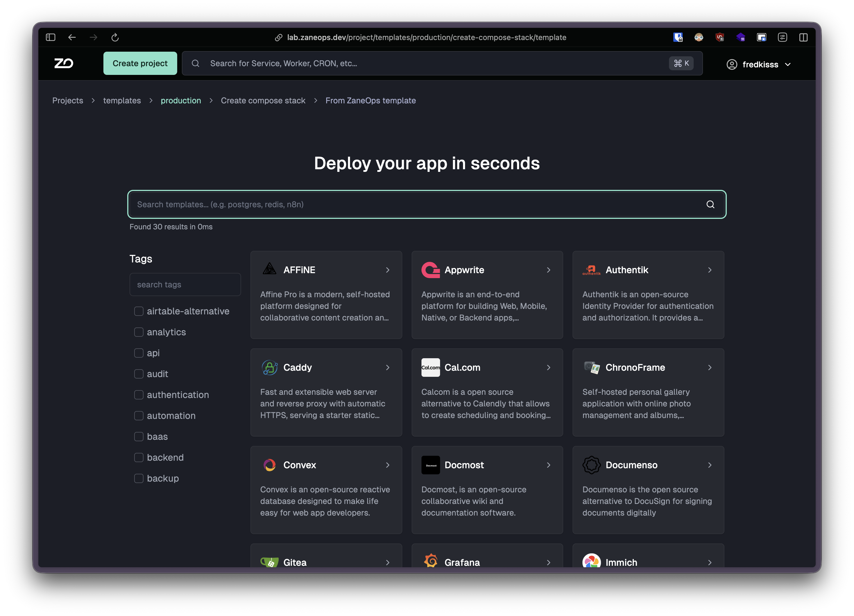Check the analytics tag checkbox
Image resolution: width=854 pixels, height=616 pixels.
pyautogui.click(x=139, y=332)
